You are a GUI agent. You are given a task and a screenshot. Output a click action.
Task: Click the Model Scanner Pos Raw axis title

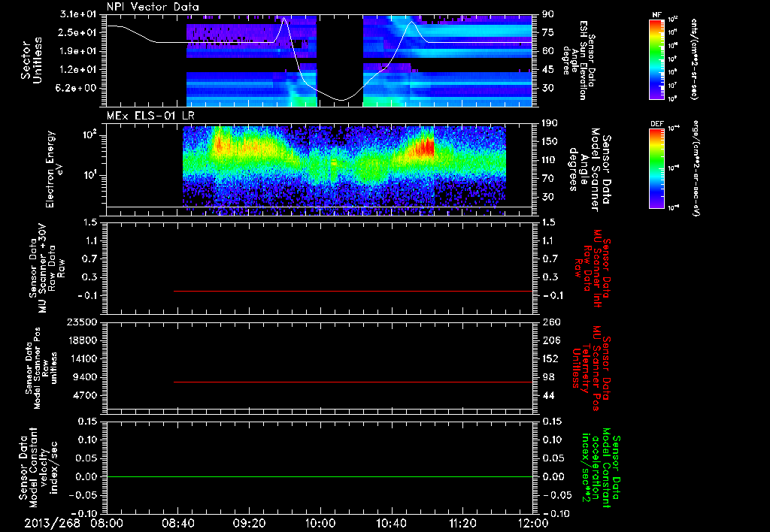41,368
